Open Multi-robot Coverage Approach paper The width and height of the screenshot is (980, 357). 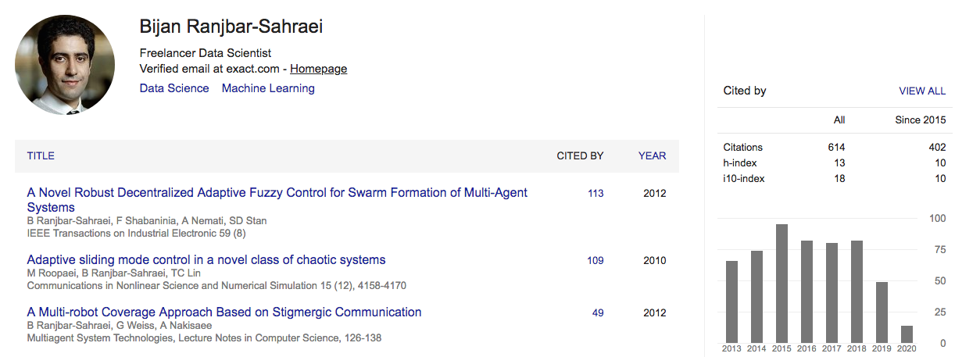coord(224,312)
